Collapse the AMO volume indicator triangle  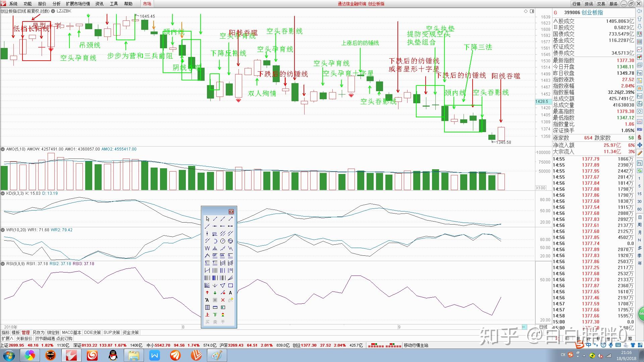(3, 149)
